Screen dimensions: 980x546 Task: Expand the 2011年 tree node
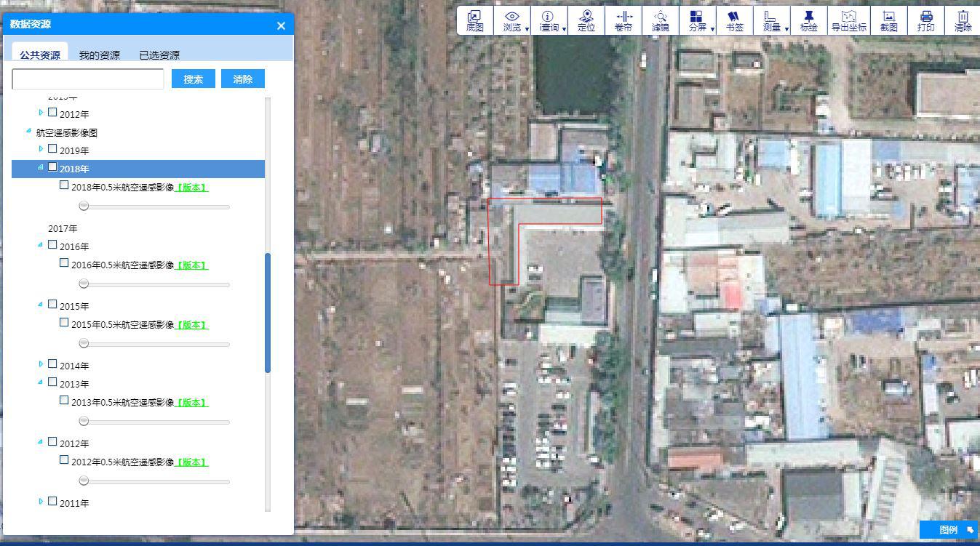coord(41,502)
